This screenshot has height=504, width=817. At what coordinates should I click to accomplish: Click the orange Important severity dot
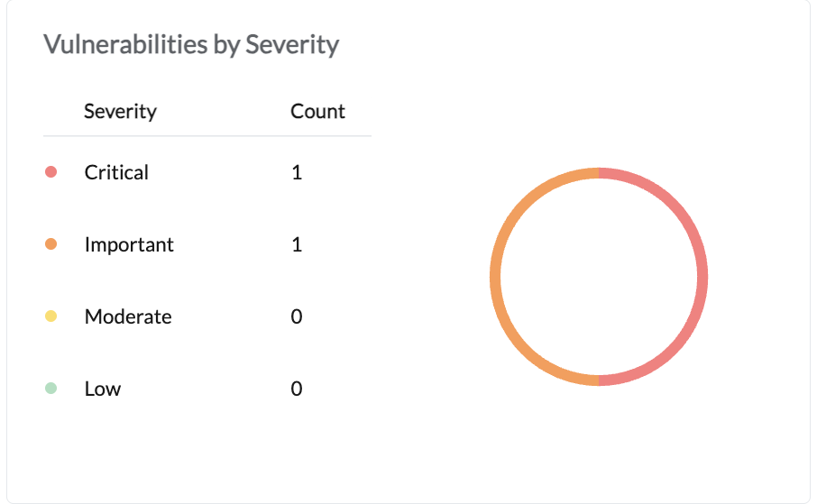[50, 244]
